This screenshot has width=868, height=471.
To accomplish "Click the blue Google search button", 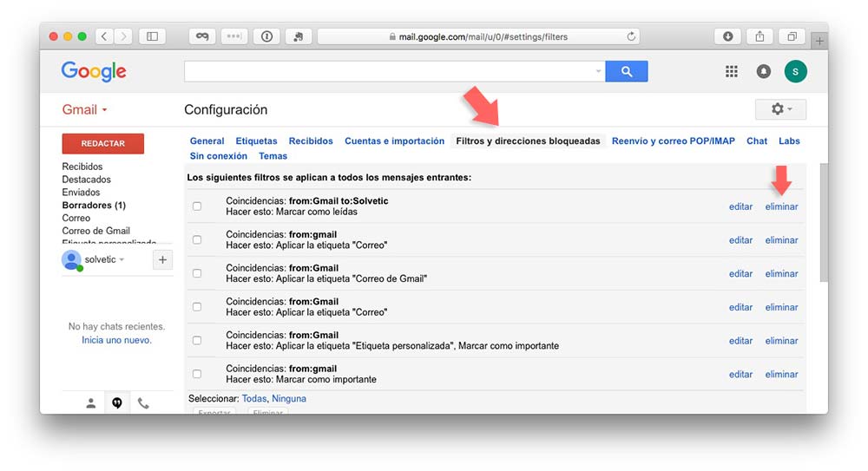I will [627, 71].
